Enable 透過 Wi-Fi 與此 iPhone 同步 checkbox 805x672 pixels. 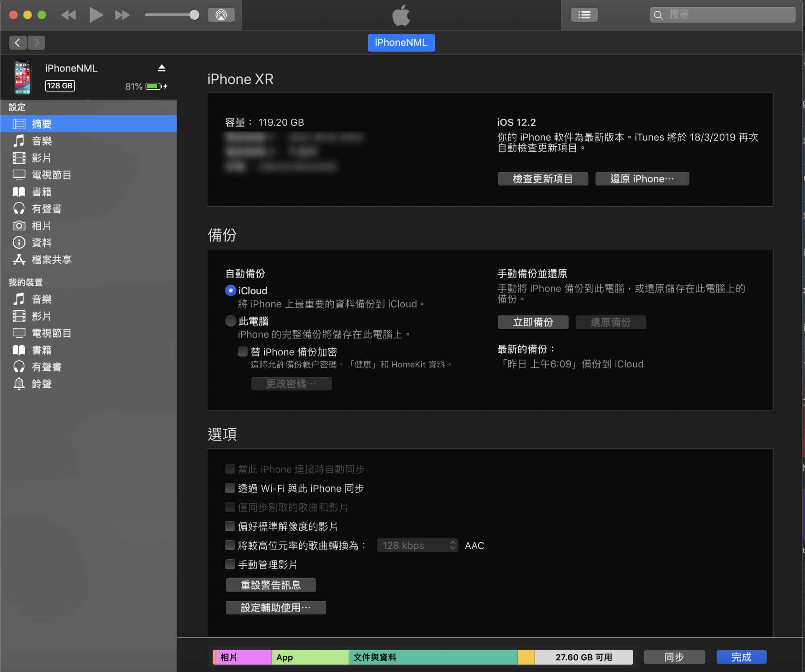[x=230, y=488]
